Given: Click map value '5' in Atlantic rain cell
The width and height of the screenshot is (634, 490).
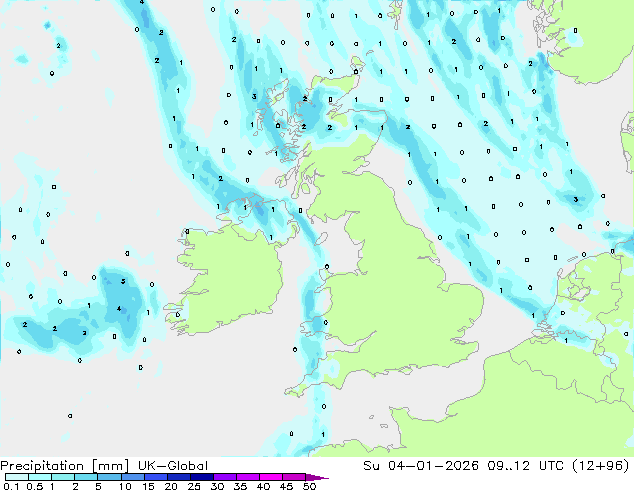Looking at the screenshot, I should [x=123, y=281].
